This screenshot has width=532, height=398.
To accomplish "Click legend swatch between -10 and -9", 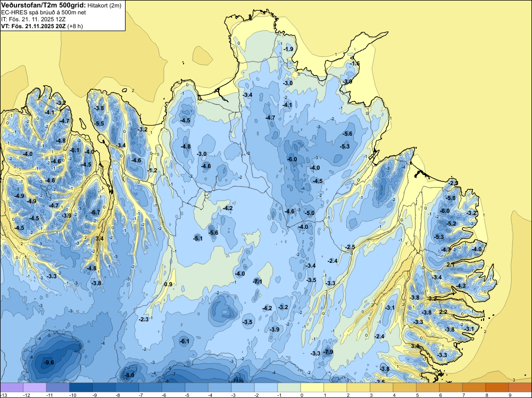I will click(x=81, y=387).
